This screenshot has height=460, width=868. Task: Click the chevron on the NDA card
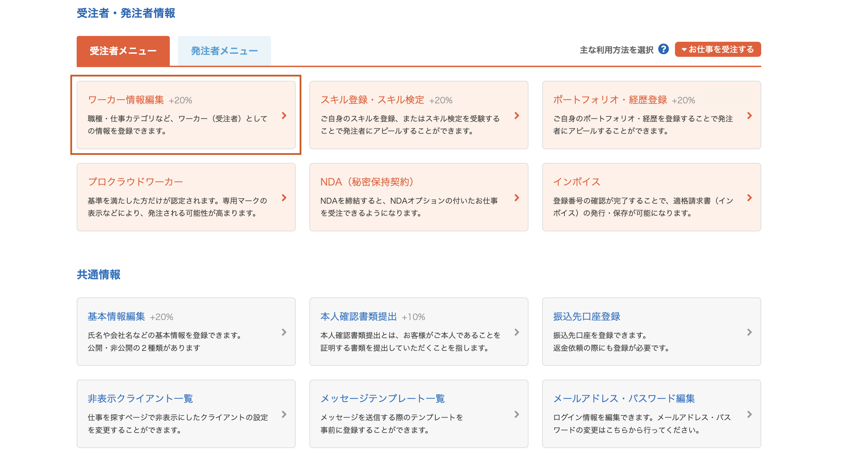(x=516, y=198)
